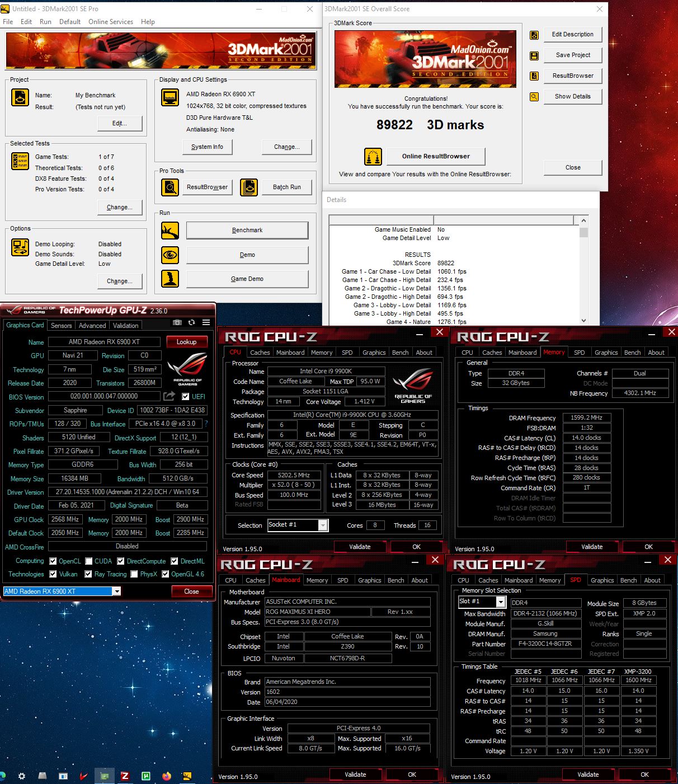The height and width of the screenshot is (784, 678).
Task: Click the Online ResultBrowser button
Action: pos(436,156)
